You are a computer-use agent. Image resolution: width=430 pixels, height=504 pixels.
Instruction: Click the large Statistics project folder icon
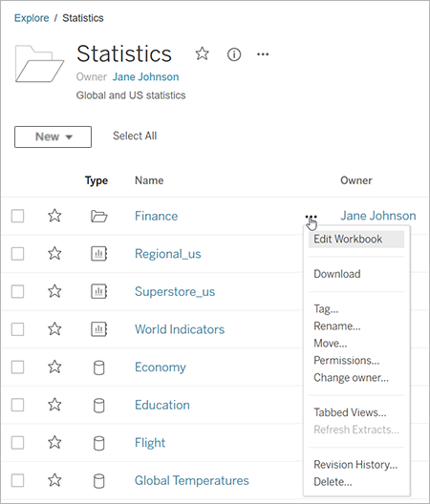(39, 64)
